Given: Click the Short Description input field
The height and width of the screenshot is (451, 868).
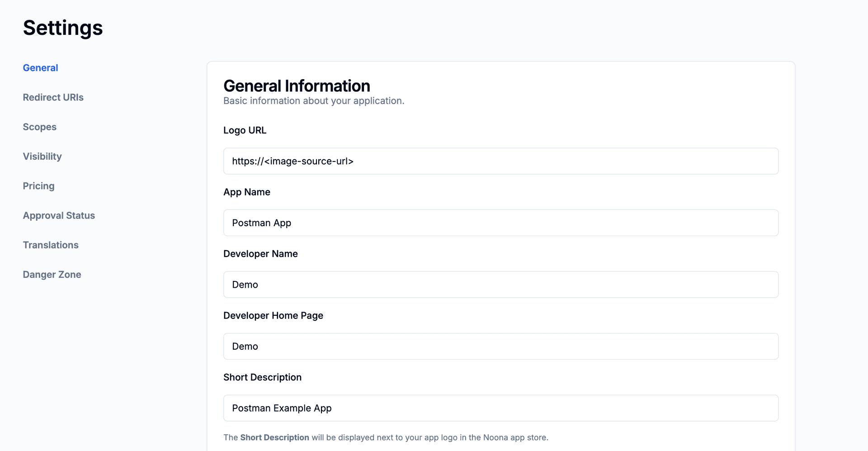Looking at the screenshot, I should click(500, 408).
